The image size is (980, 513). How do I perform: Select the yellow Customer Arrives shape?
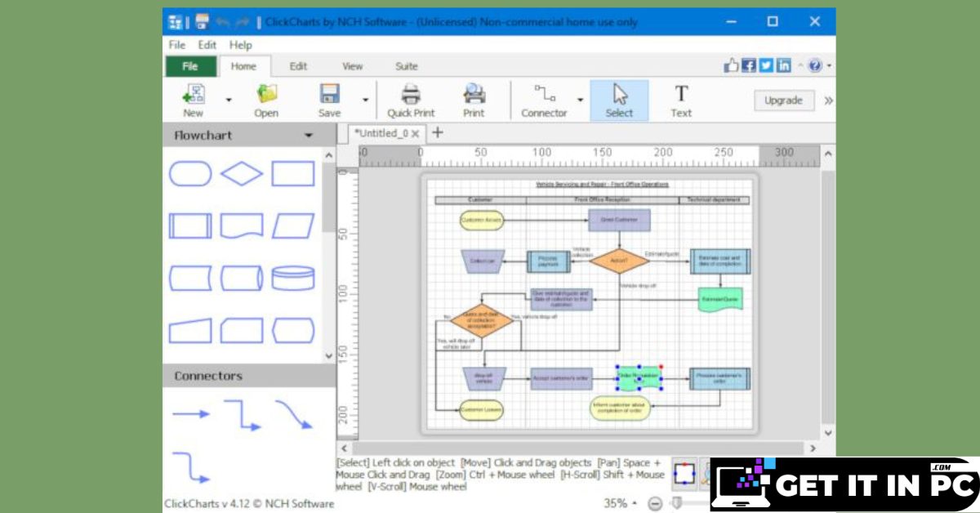click(481, 220)
